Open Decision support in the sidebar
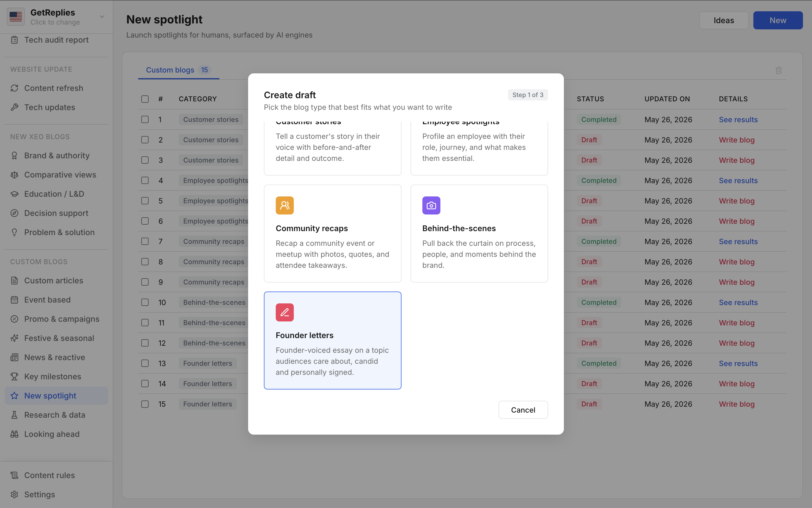This screenshot has width=812, height=508. [x=56, y=213]
